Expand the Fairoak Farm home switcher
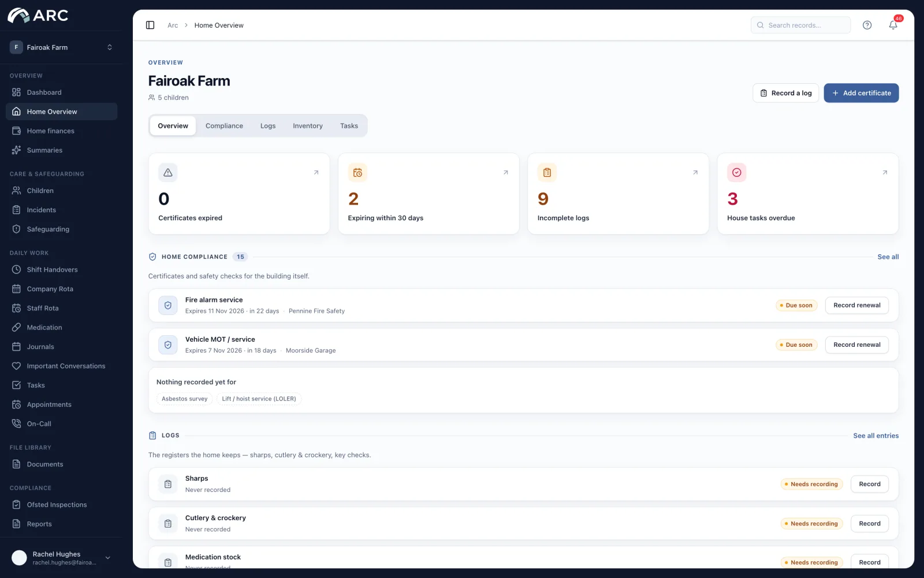Screen dimensions: 924x578 click(x=61, y=47)
